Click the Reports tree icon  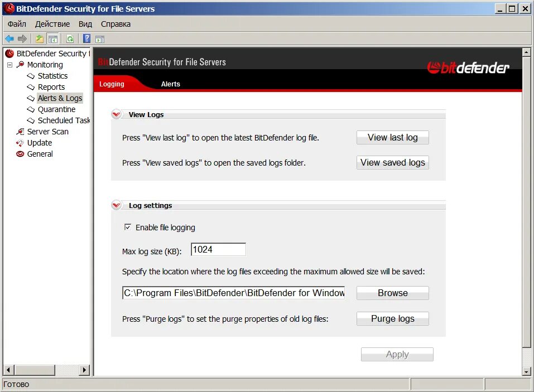coord(31,87)
